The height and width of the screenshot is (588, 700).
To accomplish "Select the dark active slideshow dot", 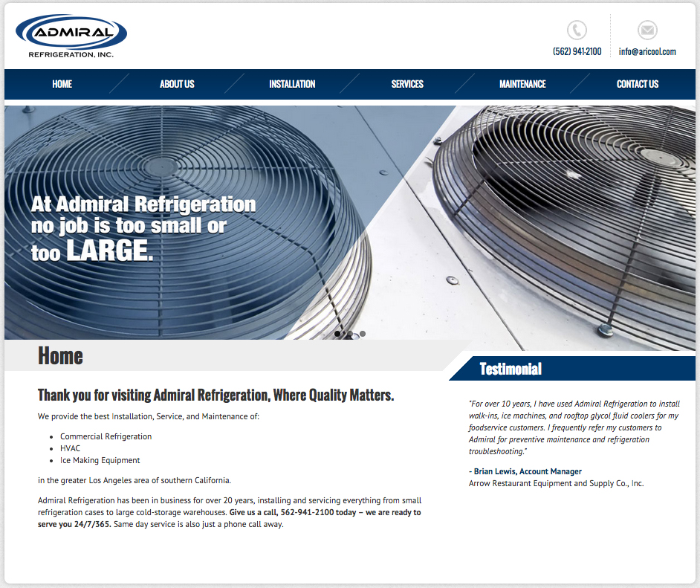I will pos(337,334).
